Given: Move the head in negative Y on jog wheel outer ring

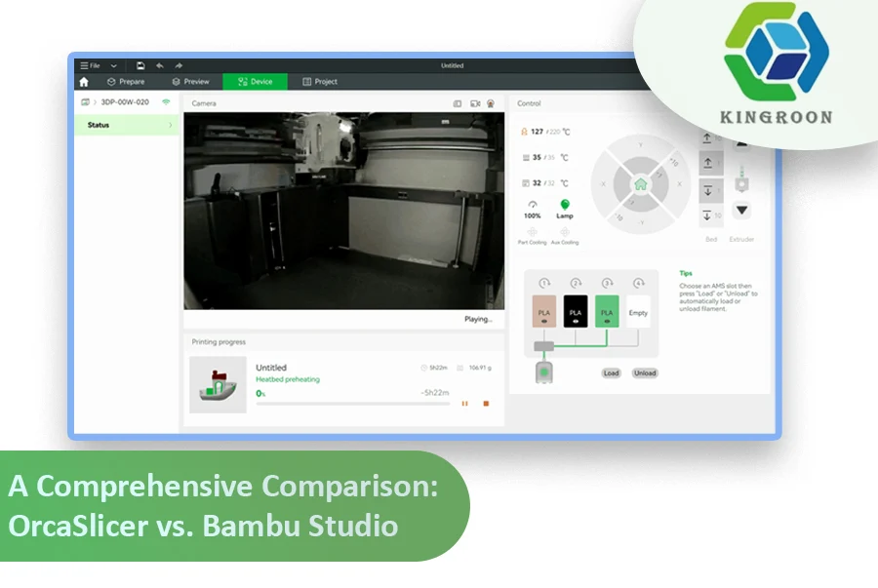Looking at the screenshot, I should pyautogui.click(x=641, y=223).
